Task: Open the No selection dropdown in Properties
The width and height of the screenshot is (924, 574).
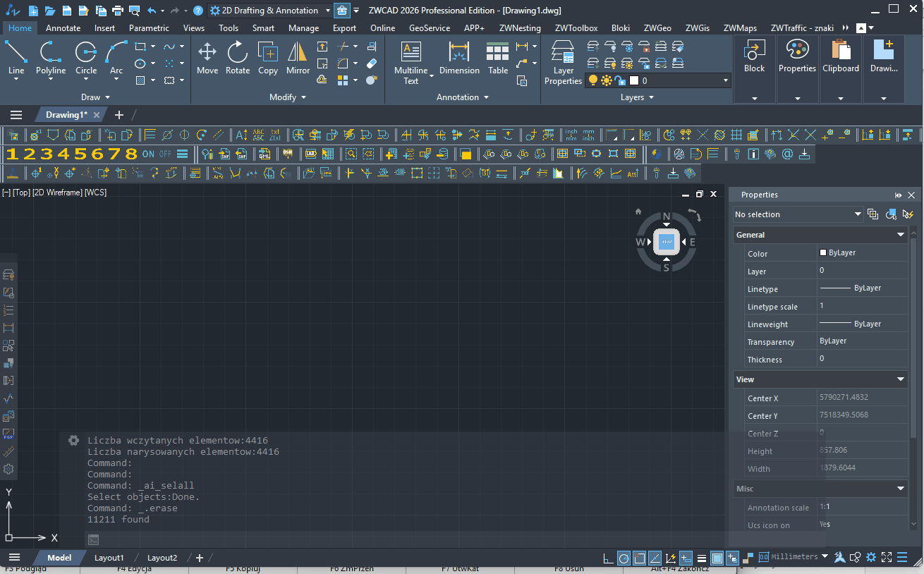Action: (798, 214)
